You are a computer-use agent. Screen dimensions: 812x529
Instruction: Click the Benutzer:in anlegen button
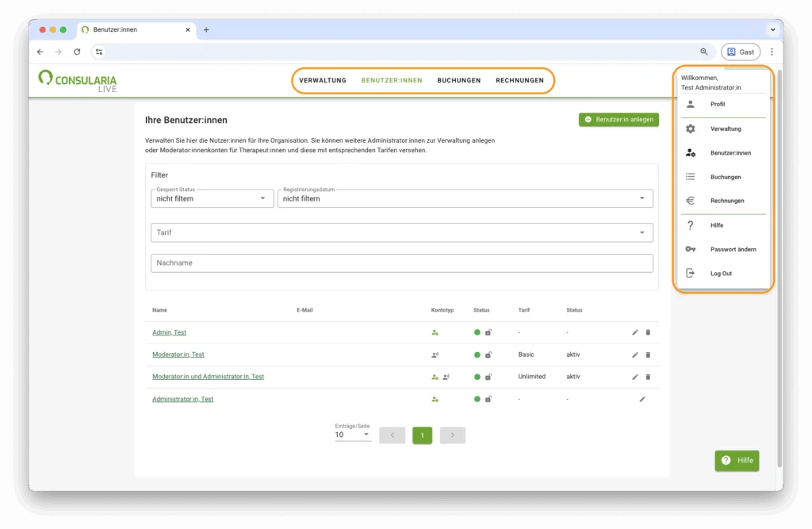click(619, 120)
